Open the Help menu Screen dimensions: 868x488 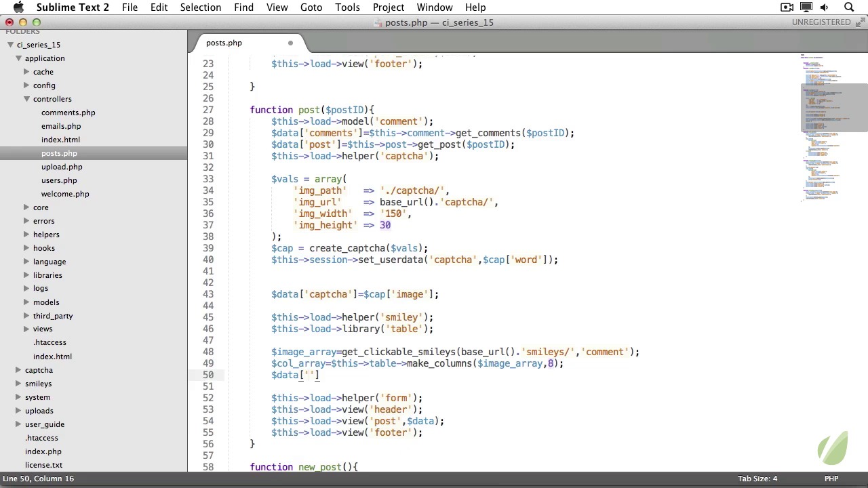point(475,7)
